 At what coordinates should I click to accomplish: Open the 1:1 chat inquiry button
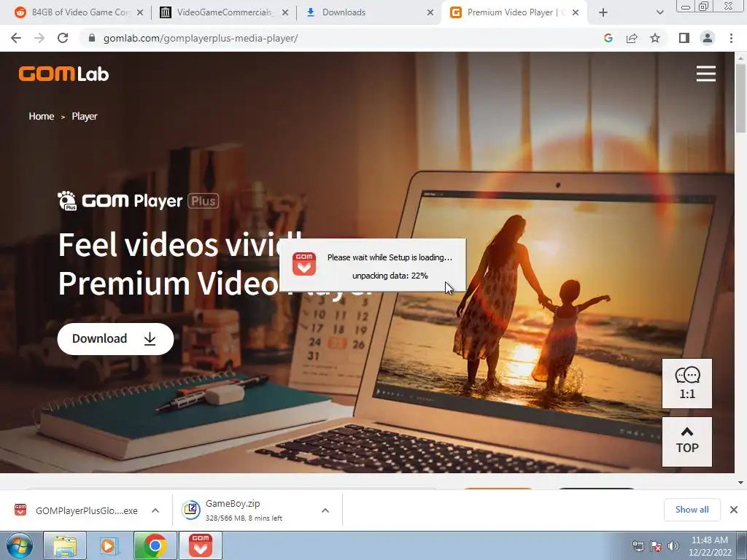point(687,384)
